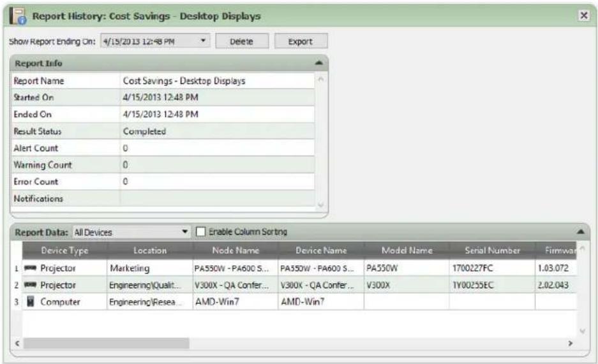The image size is (598, 364).
Task: Select the AMD-Win7 node name cell
Action: pyautogui.click(x=235, y=302)
